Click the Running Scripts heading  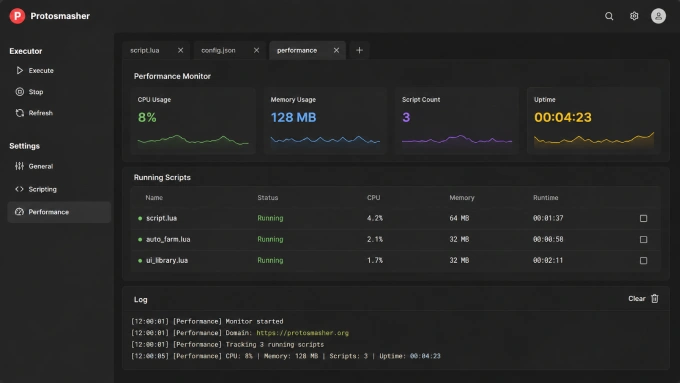coord(162,177)
